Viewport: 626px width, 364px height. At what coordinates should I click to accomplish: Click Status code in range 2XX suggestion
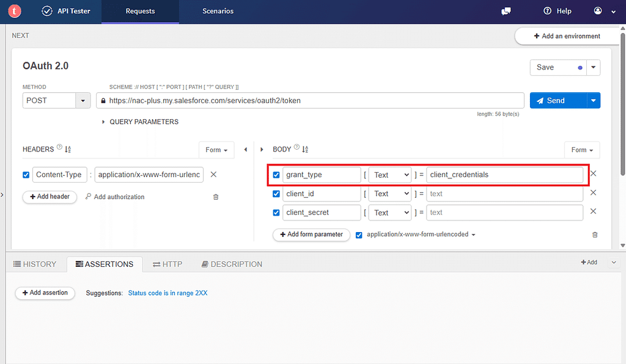(168, 293)
